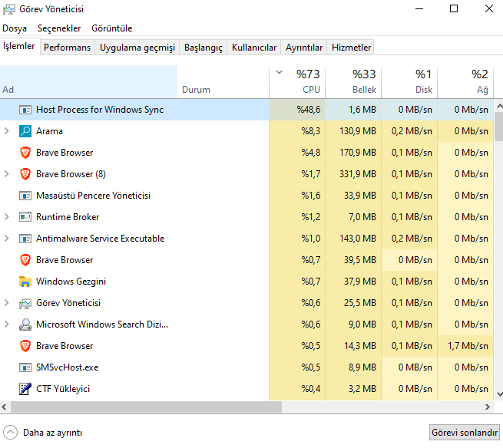The height and width of the screenshot is (448, 503).
Task: Click the Görev Yöneticisi process icon
Action: click(x=25, y=304)
